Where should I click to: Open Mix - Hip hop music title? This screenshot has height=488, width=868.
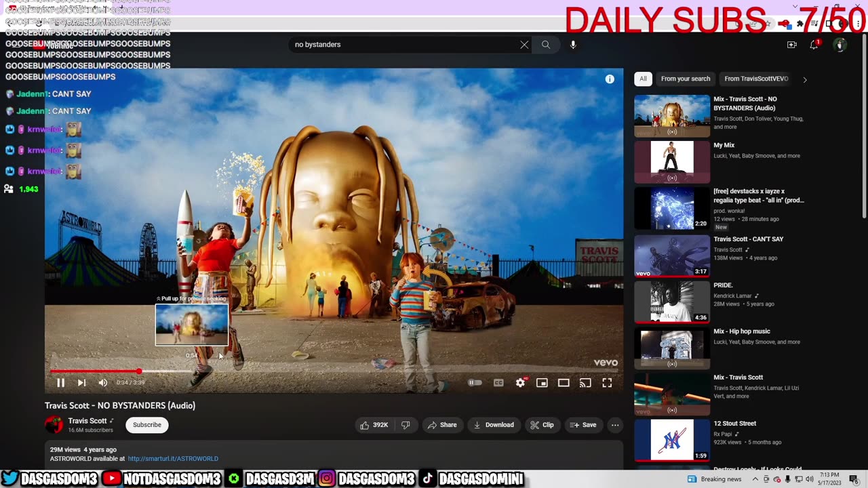[x=742, y=331]
